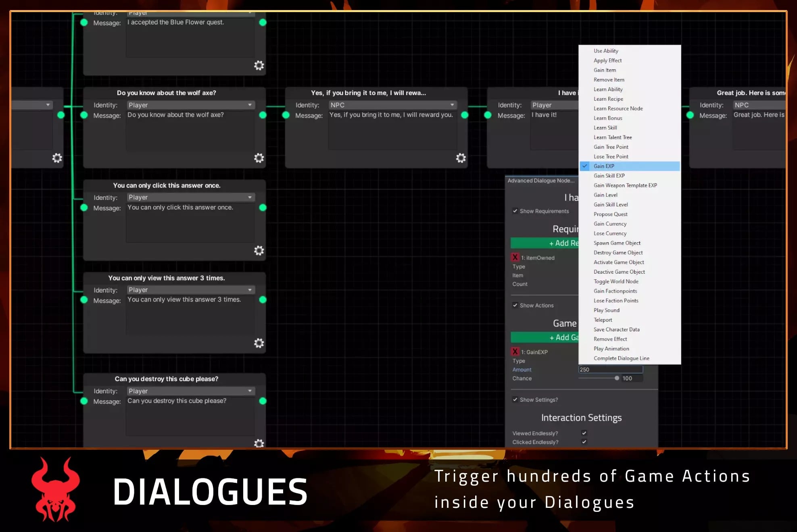The image size is (797, 532).
Task: Uncheck the Show Actions checkbox
Action: point(515,305)
